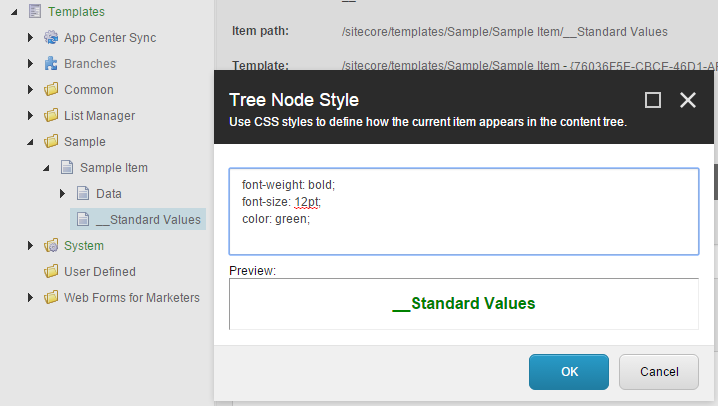
Task: Click the List Manager folder icon
Action: coord(51,116)
